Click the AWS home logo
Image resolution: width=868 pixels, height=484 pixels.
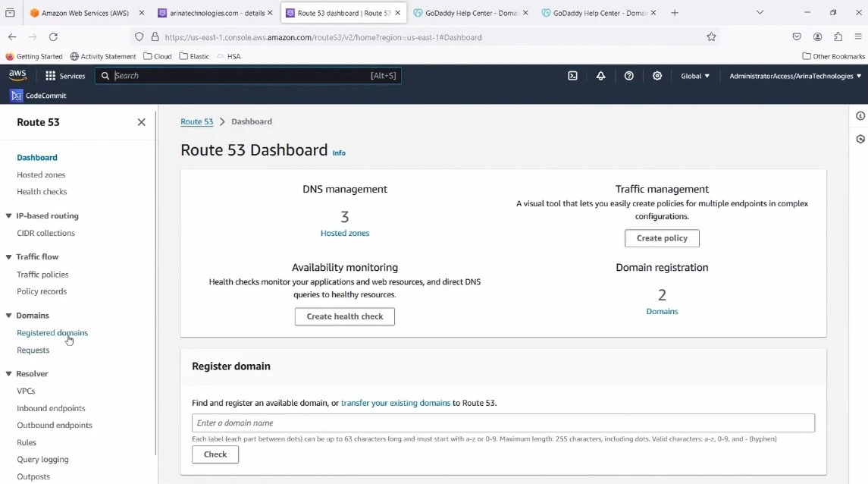click(17, 74)
